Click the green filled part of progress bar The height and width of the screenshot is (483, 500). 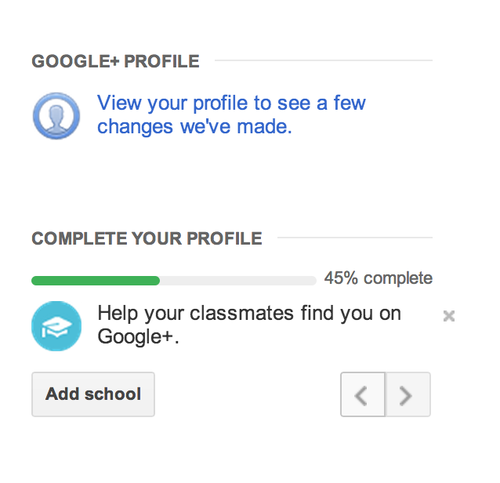tap(95, 281)
